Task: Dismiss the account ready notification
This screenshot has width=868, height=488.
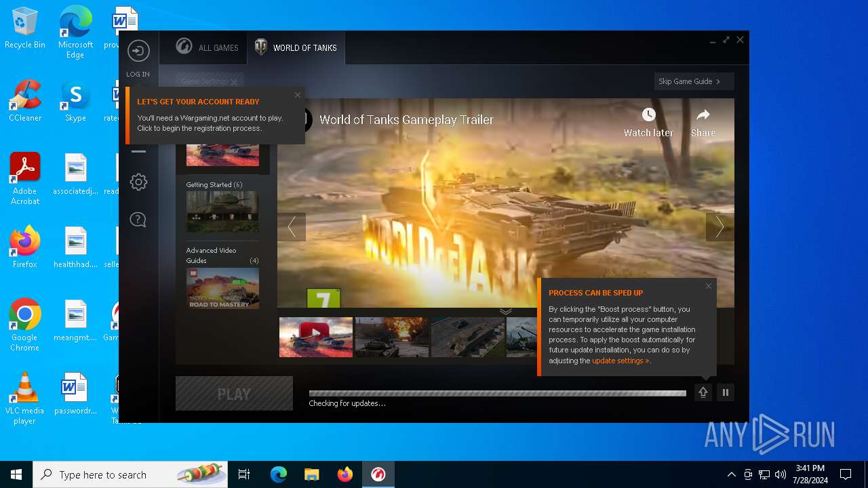Action: point(297,95)
